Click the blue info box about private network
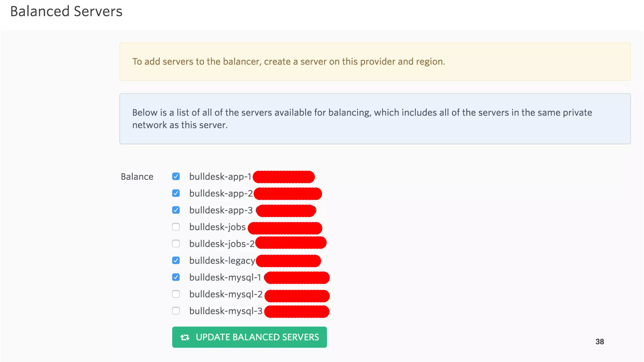 tap(375, 119)
